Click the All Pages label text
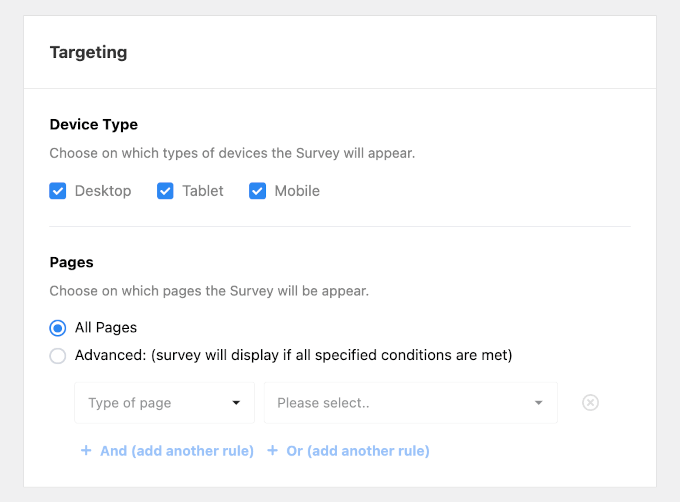This screenshot has width=680, height=502. [106, 328]
